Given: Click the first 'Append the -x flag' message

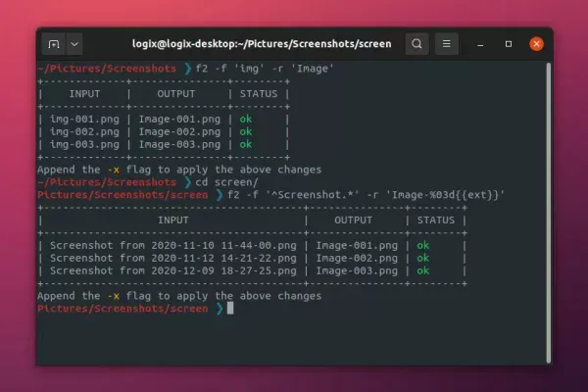Looking at the screenshot, I should pos(179,170).
